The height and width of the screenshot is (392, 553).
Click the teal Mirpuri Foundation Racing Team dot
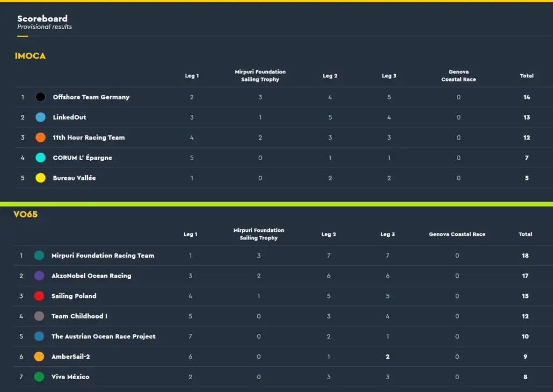(39, 255)
